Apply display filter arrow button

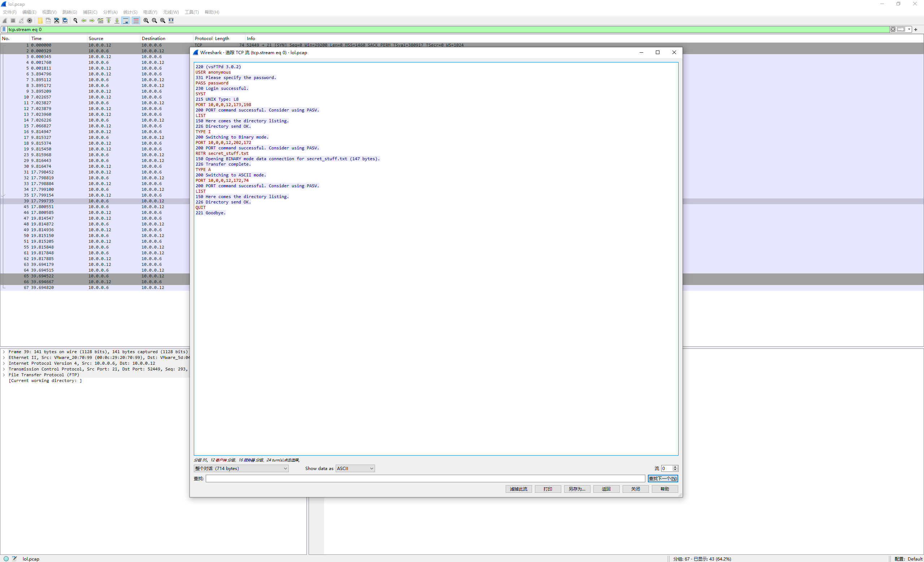[901, 29]
